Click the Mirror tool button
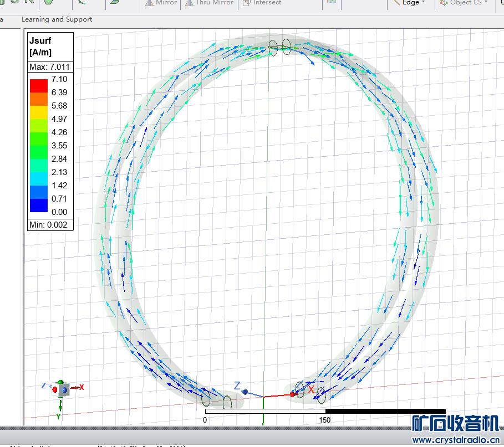 coord(161,3)
